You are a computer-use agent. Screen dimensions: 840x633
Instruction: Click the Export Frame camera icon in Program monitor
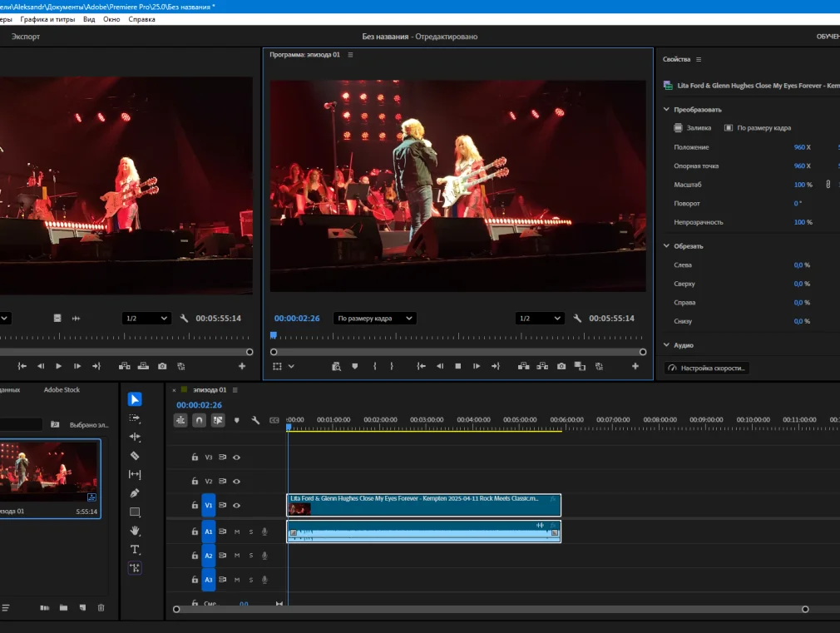click(x=561, y=366)
